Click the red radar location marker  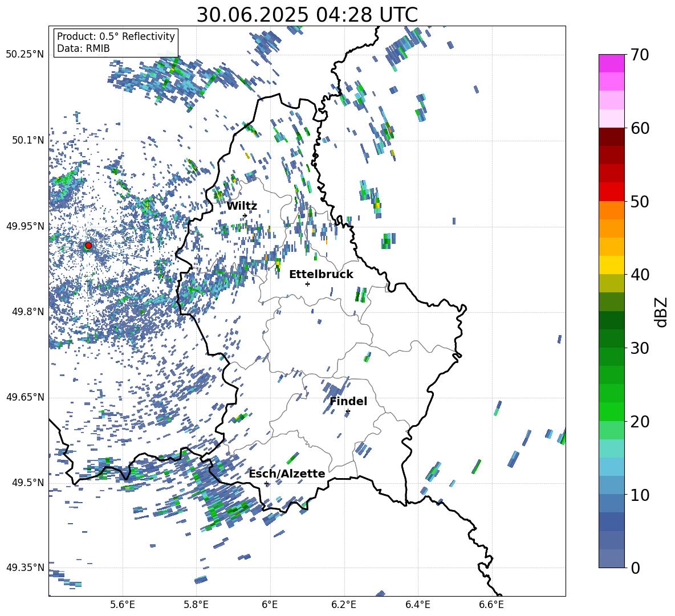[88, 246]
